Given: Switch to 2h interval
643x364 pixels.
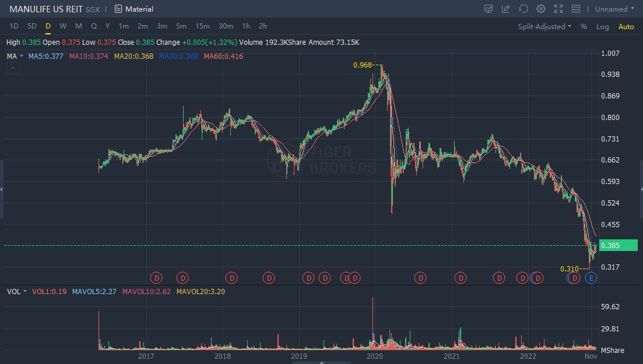Looking at the screenshot, I should point(263,26).
